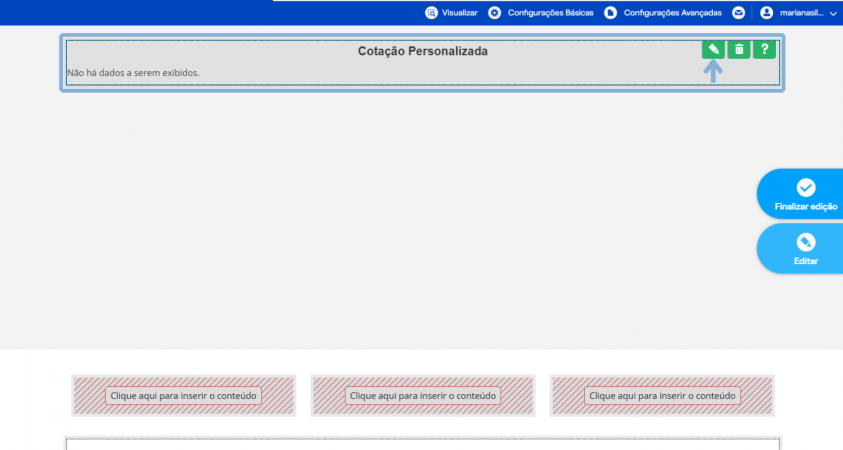This screenshot has height=450, width=843.
Task: Open messages envelope icon
Action: point(739,13)
